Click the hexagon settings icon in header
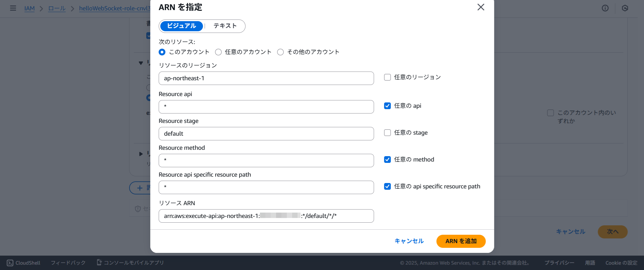The image size is (644, 270). [x=625, y=8]
